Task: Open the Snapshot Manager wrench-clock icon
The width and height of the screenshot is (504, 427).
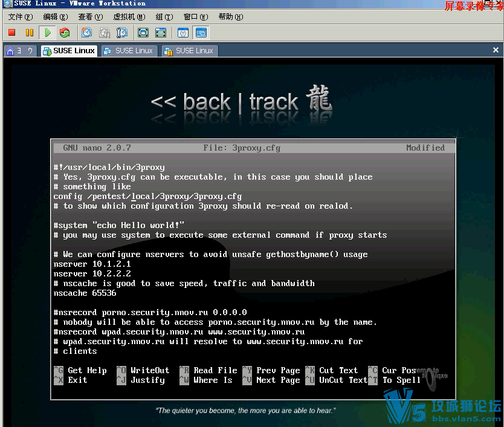Action: [x=122, y=33]
